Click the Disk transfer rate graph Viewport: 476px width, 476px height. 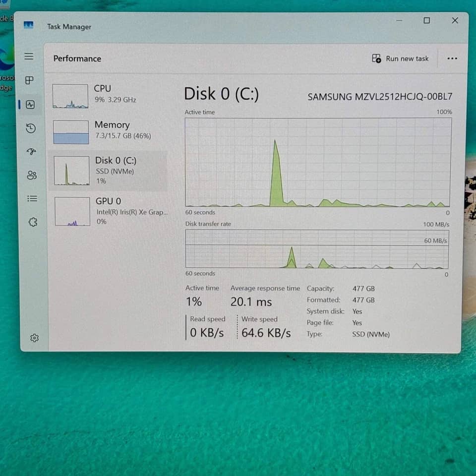(317, 249)
